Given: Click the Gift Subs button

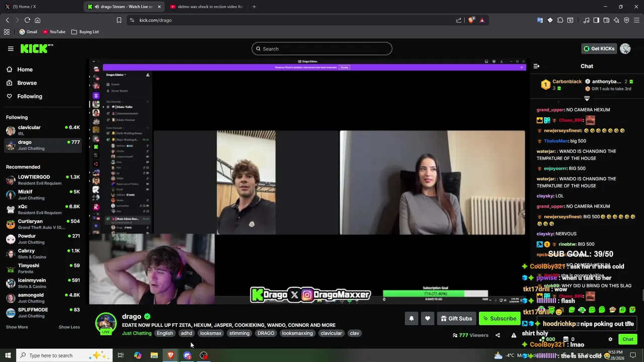Looking at the screenshot, I should click(x=456, y=318).
